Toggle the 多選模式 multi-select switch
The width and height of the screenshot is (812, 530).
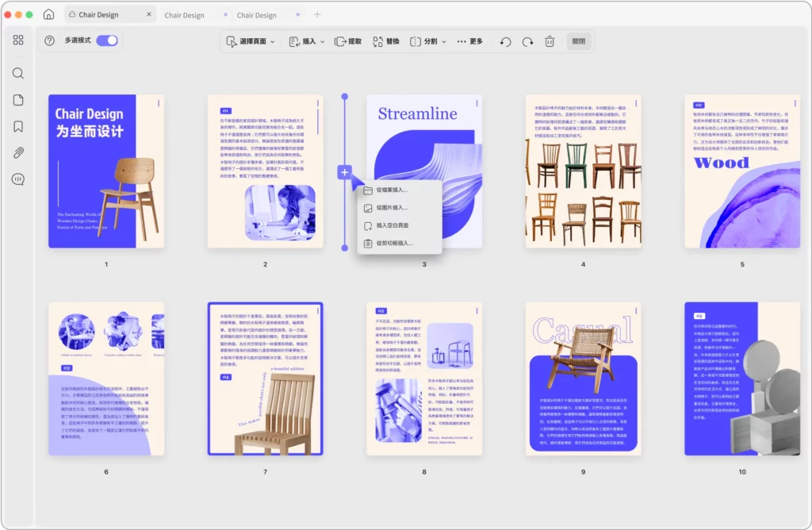[106, 40]
